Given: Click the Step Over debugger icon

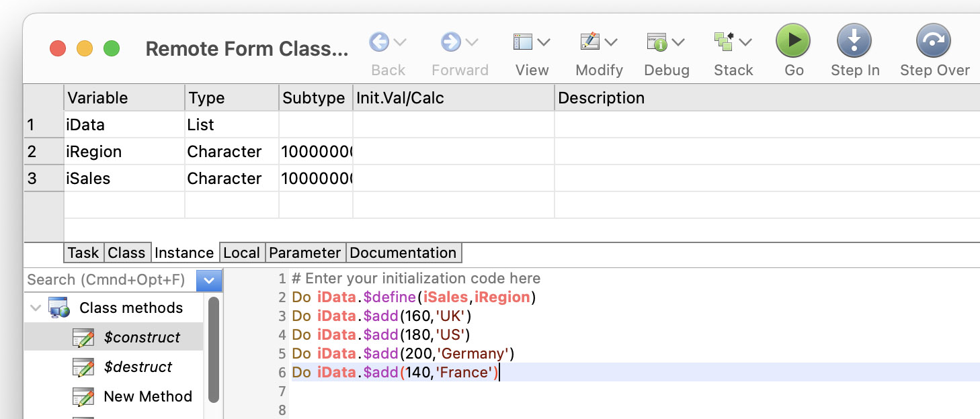Looking at the screenshot, I should (x=933, y=42).
